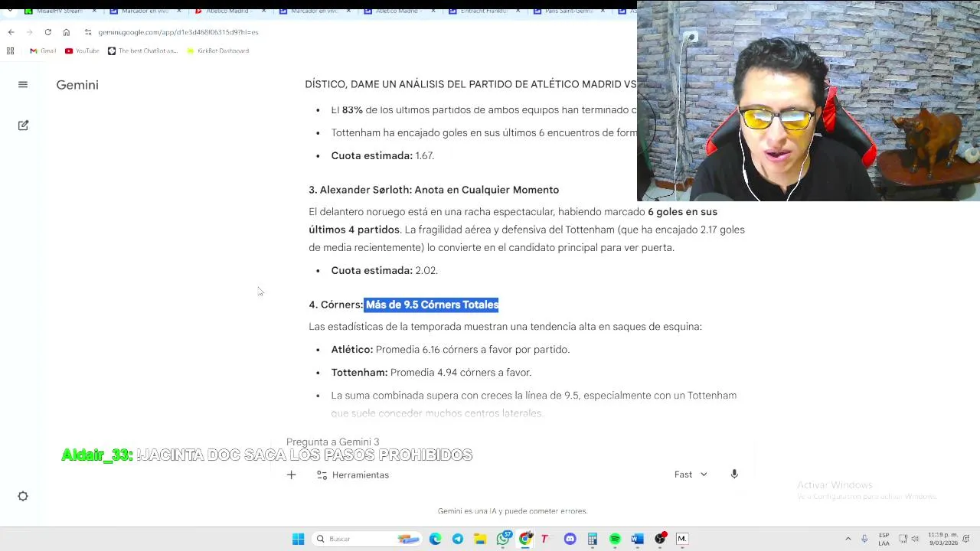Open Spotify from the taskbar

tap(615, 539)
